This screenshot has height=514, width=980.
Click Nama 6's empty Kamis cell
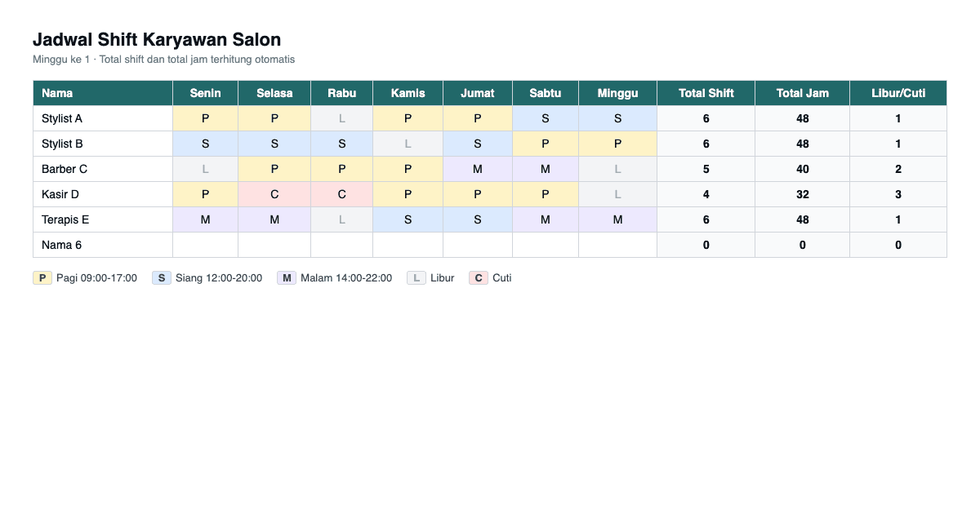point(408,245)
